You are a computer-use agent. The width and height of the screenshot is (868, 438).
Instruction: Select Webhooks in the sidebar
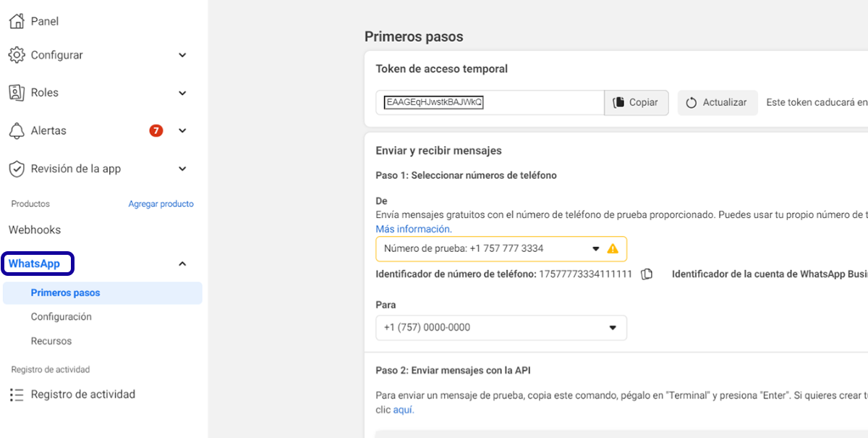tap(35, 229)
